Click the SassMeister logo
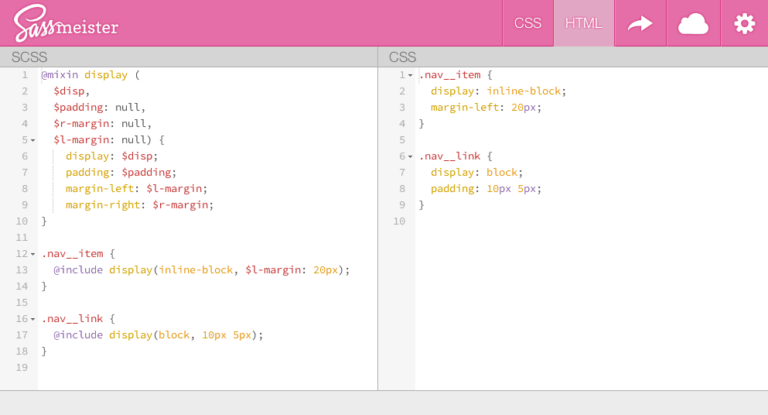Screen dimensions: 768x415 coord(66,23)
